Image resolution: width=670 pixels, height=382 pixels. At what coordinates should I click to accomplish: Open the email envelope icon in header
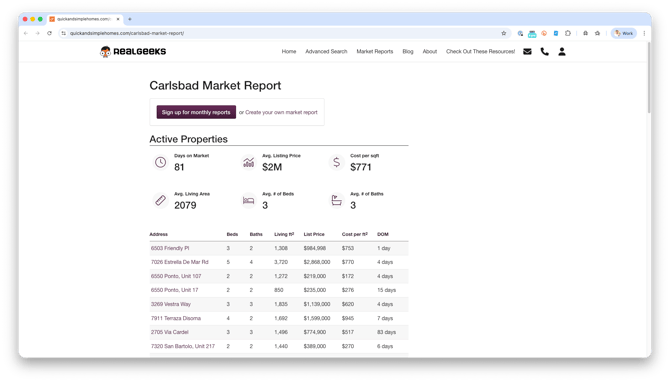pyautogui.click(x=527, y=52)
